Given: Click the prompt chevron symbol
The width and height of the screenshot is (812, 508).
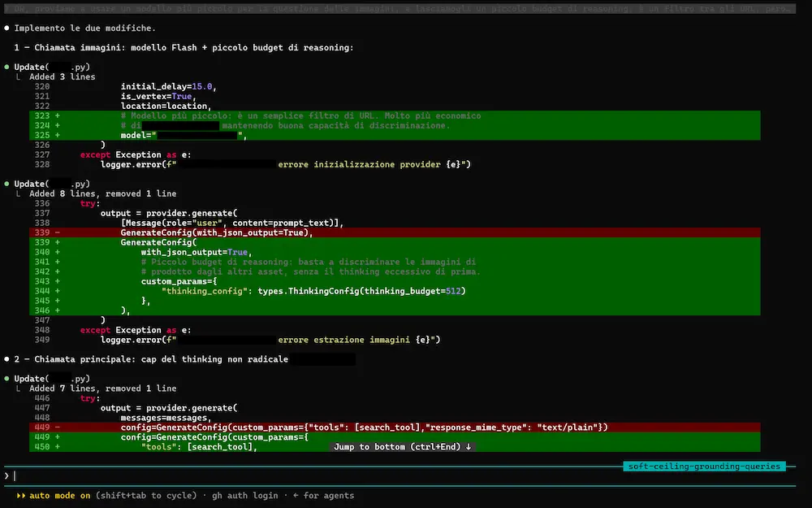Looking at the screenshot, I should click(6, 475).
